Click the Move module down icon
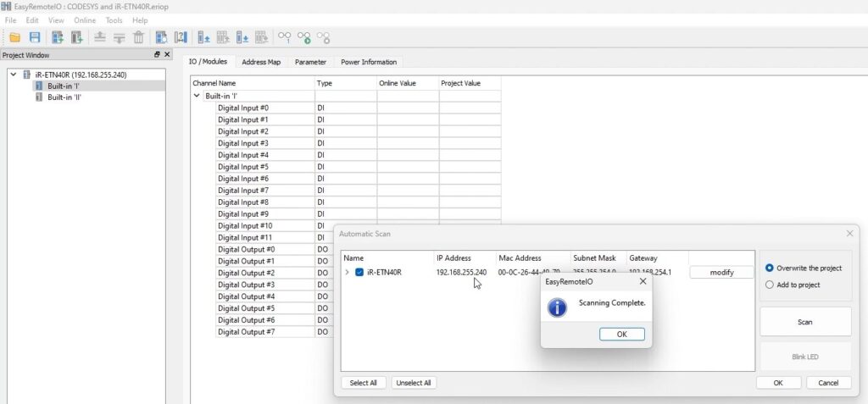 (x=119, y=37)
